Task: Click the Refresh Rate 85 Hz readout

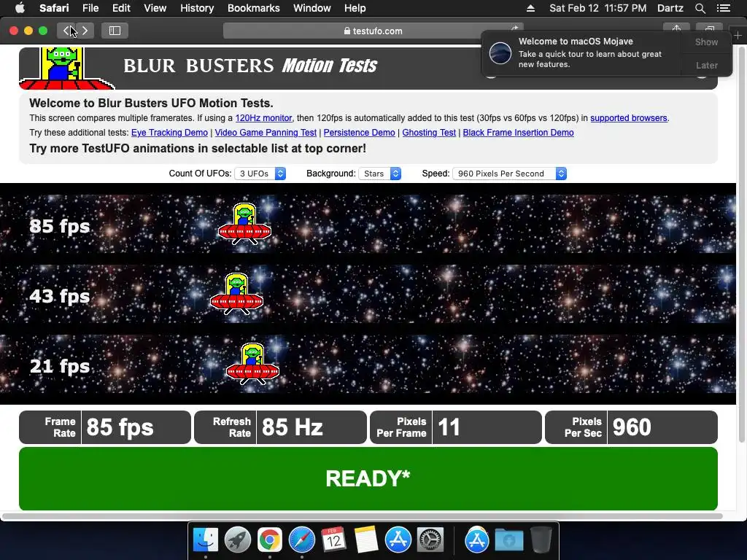Action: tap(280, 427)
